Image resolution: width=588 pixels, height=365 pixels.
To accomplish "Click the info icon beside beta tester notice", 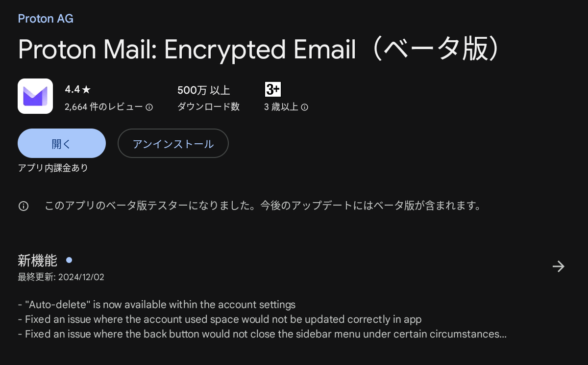I will click(x=24, y=206).
